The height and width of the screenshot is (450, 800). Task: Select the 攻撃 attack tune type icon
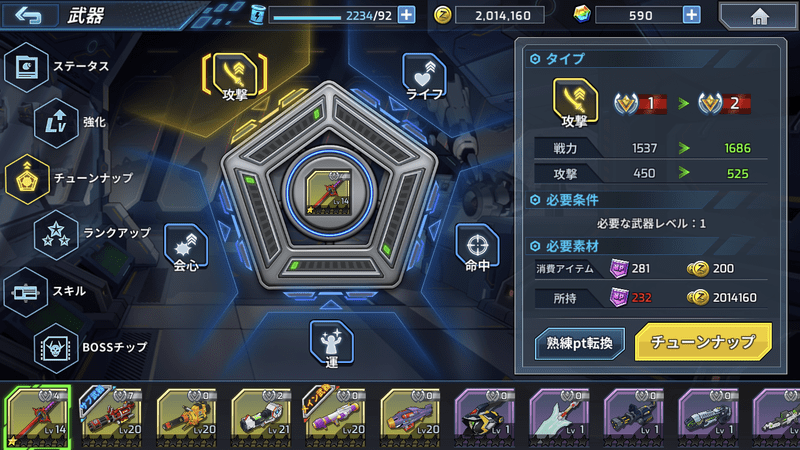pyautogui.click(x=235, y=76)
